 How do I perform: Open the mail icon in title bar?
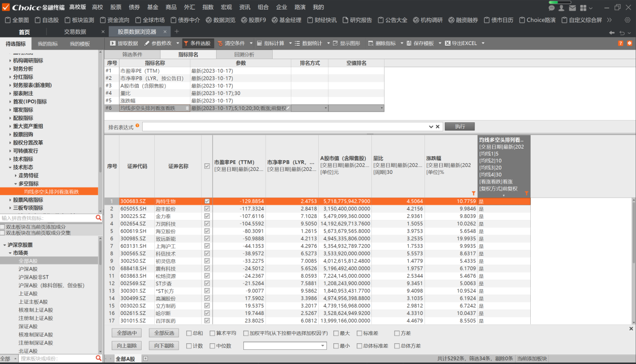pyautogui.click(x=572, y=8)
